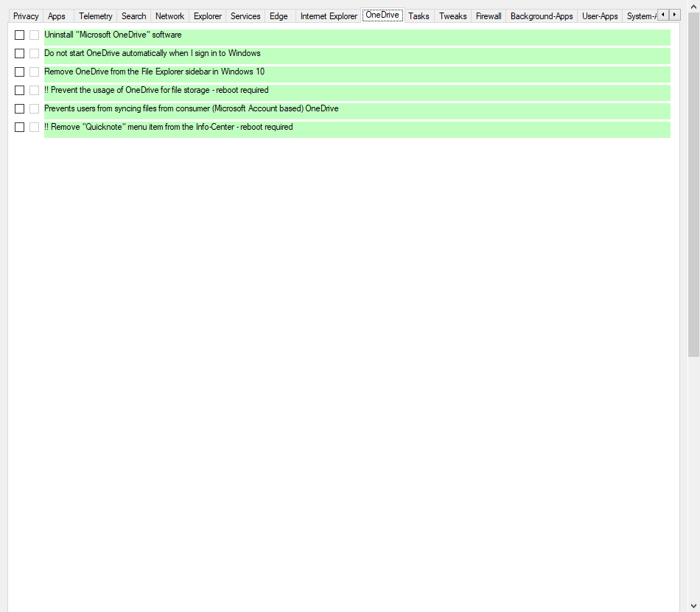This screenshot has width=700, height=612.
Task: Click the text Prevent the usage of OneDrive for file storage
Action: click(x=156, y=90)
